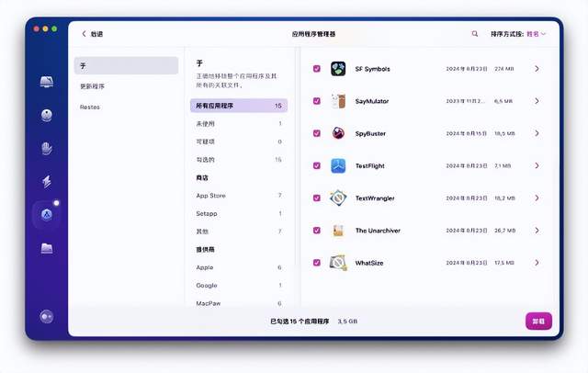Open the Cleanup sphere icon in sidebar

coord(47,115)
